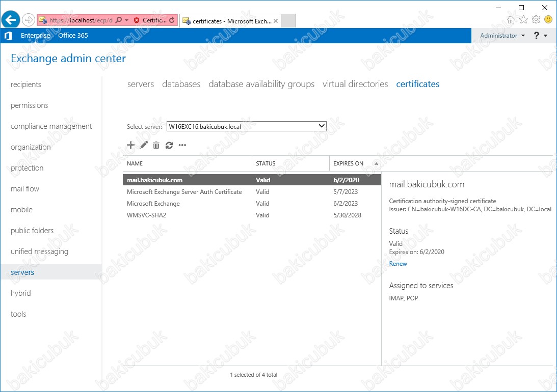Screen dimensions: 557x392
Task: Click the Issuer CN=bakicubuk-W16DC-CA line
Action: 470,209
